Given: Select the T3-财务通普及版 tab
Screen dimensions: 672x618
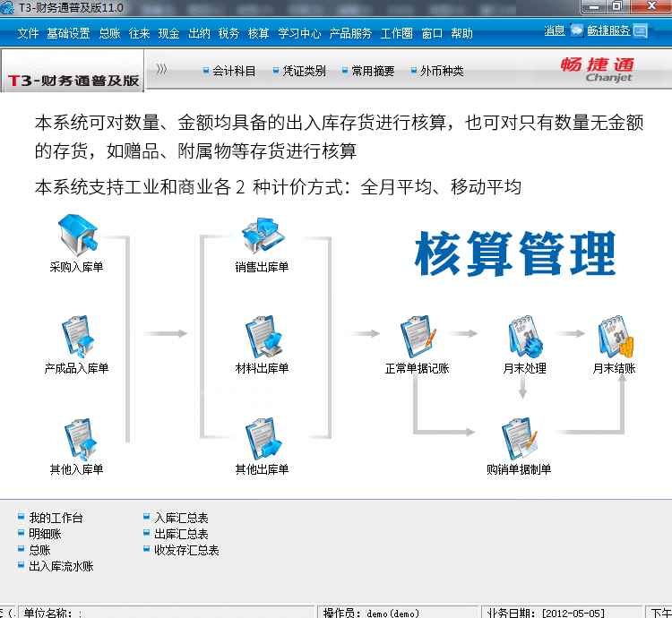Looking at the screenshot, I should [73, 71].
